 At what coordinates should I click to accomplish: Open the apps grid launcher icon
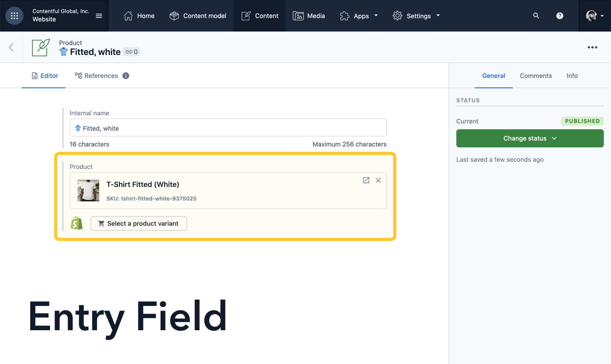(14, 16)
